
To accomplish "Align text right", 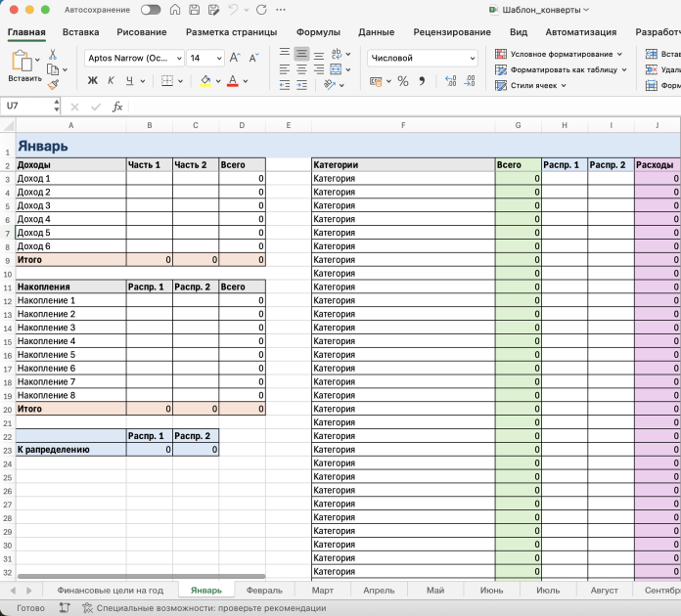I will (319, 69).
